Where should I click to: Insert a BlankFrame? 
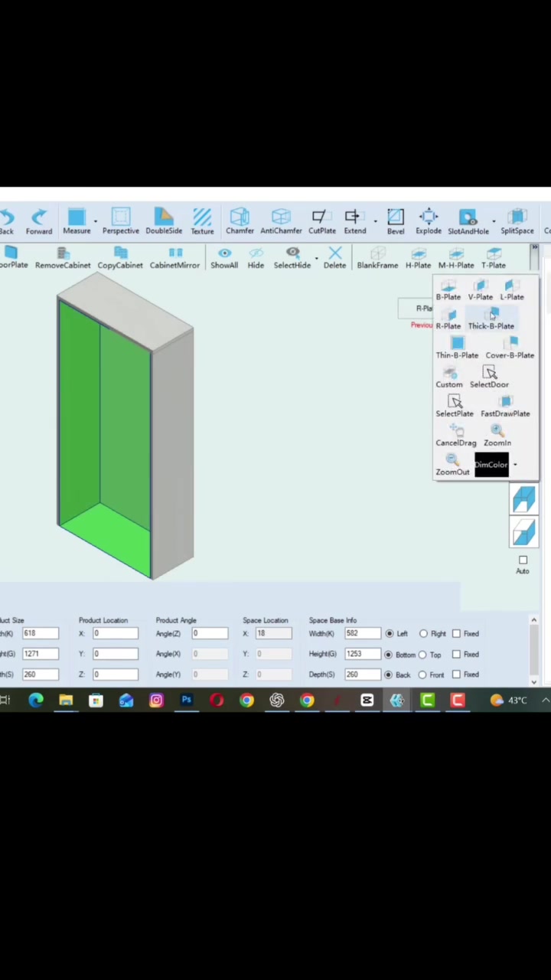point(377,258)
